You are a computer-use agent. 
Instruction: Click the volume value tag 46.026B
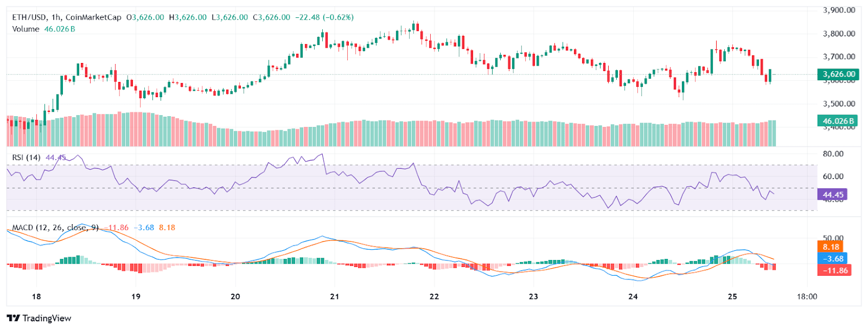click(838, 121)
